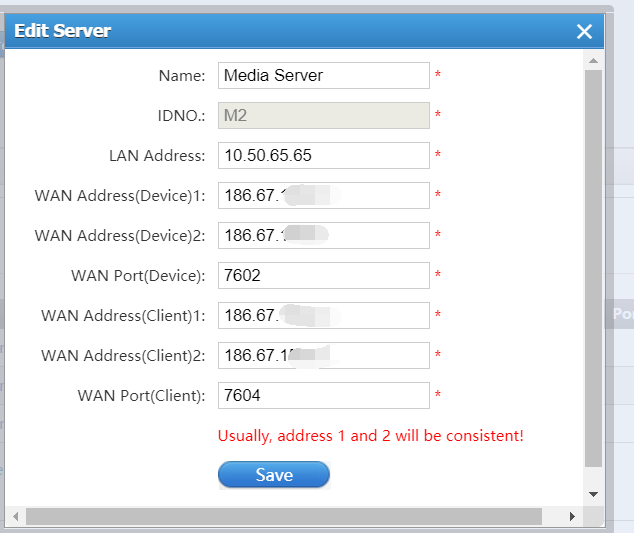
Task: Edit the WAN Address(Device)1 field
Action: (x=323, y=195)
